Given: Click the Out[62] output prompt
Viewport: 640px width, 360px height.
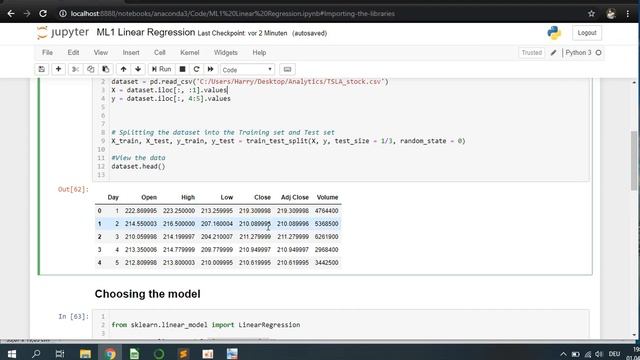Looking at the screenshot, I should coord(73,189).
